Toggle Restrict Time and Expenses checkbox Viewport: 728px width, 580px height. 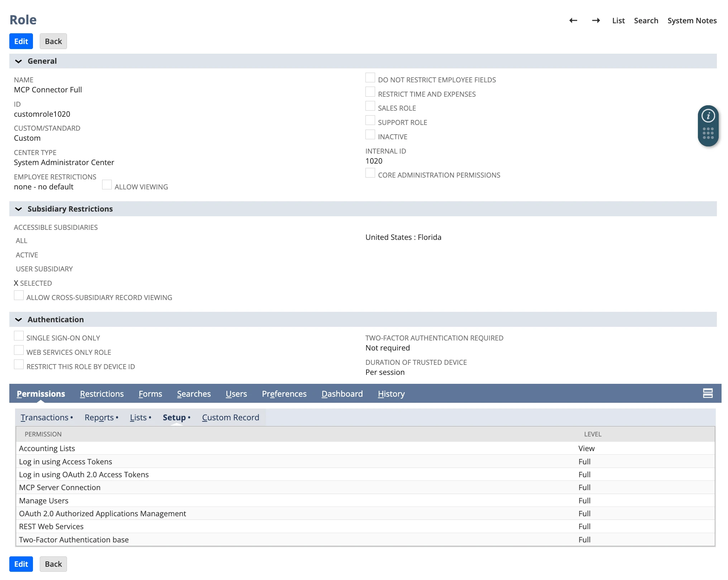point(370,92)
